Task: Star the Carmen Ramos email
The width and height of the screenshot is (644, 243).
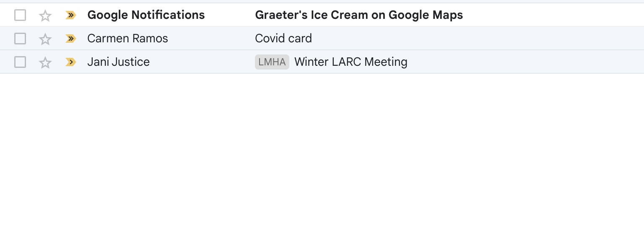Action: (x=45, y=39)
